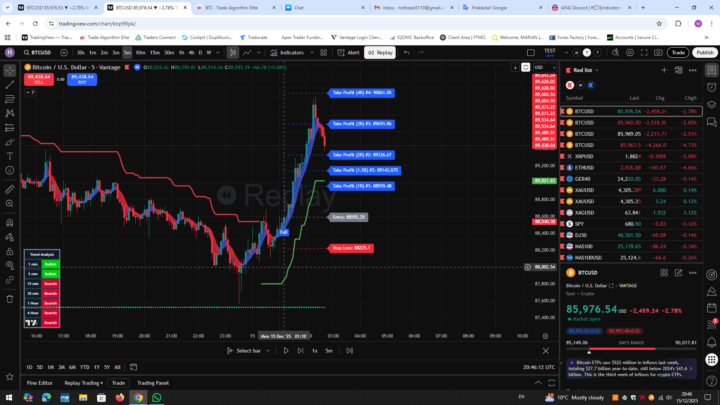Screen dimensions: 720x405
Task: Open the Indicators dialog
Action: pyautogui.click(x=287, y=53)
